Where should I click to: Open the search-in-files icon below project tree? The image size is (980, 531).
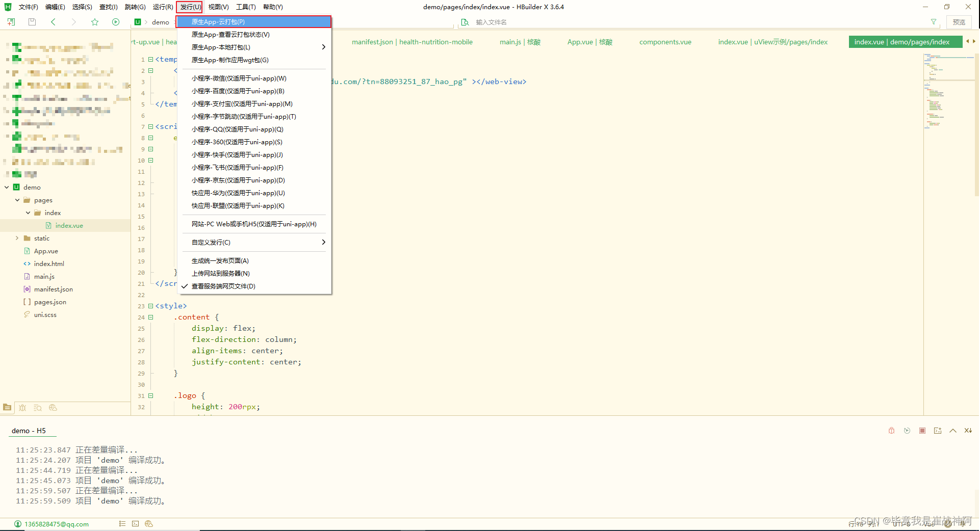38,408
